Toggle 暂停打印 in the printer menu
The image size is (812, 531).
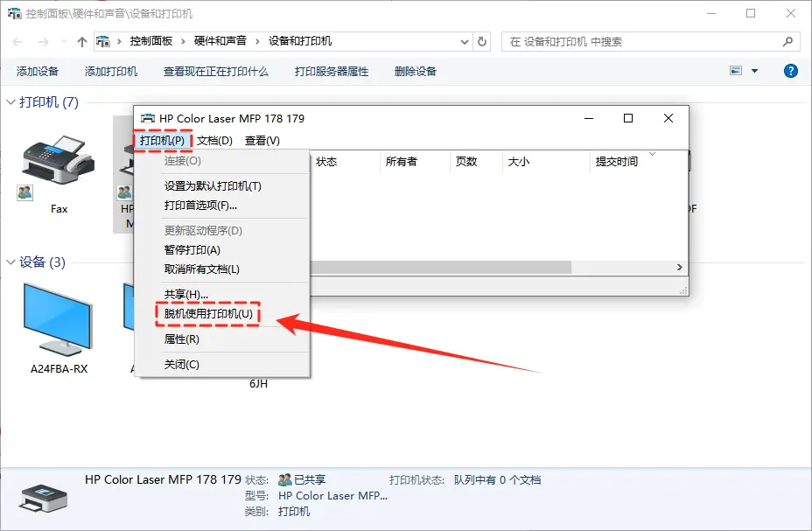coord(192,252)
